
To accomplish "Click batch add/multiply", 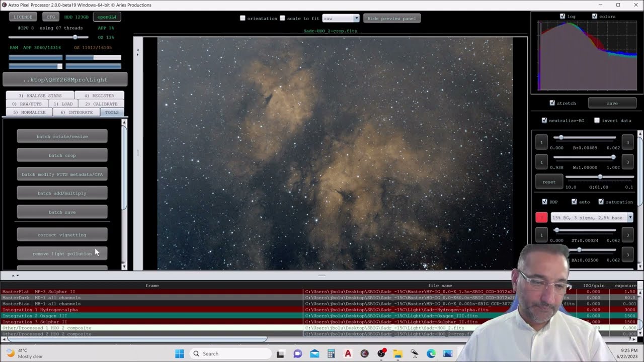I will click(x=62, y=193).
